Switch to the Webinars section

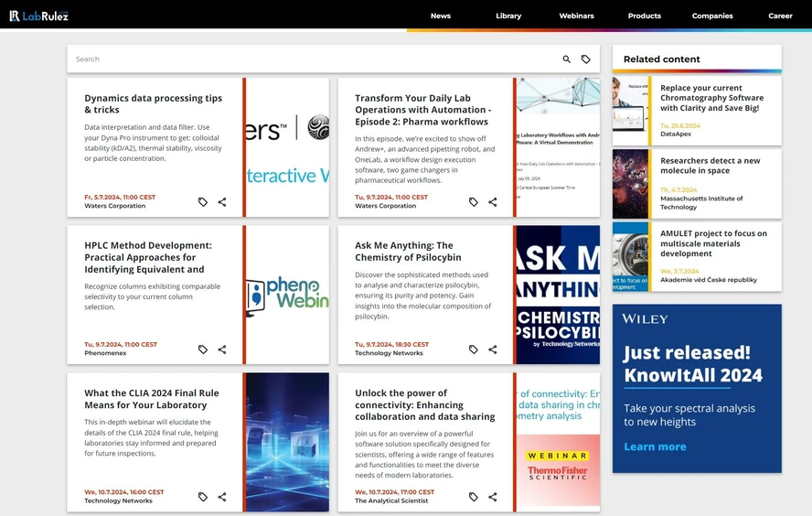[576, 16]
